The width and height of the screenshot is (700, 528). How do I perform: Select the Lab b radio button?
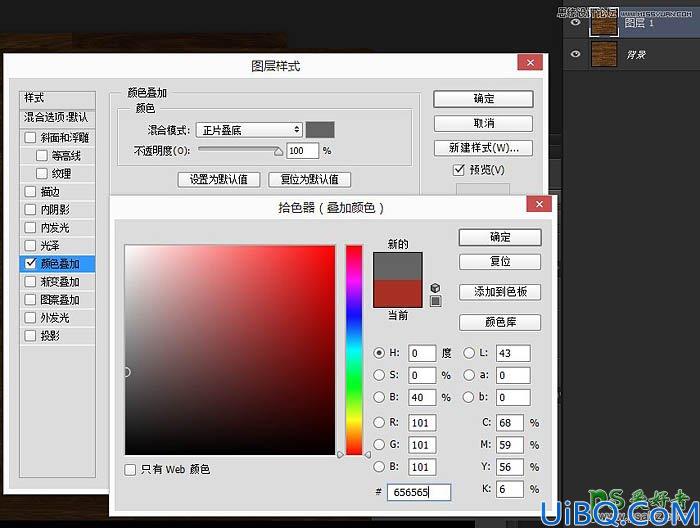[469, 397]
